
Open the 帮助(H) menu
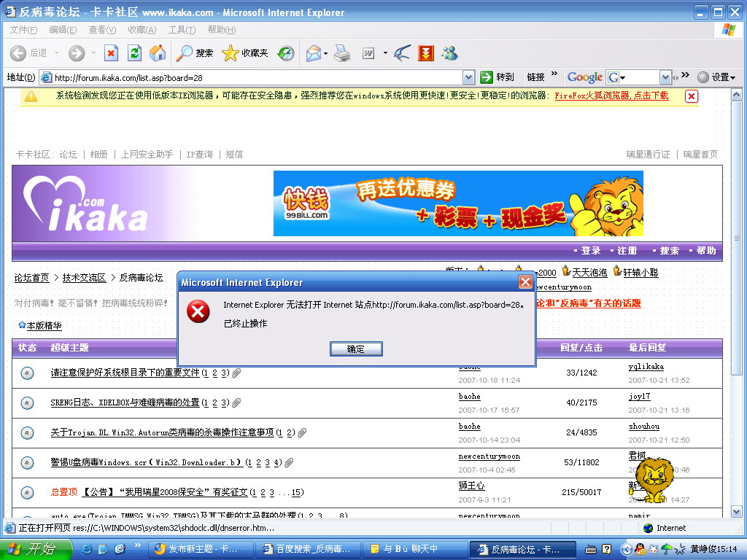coord(222,29)
